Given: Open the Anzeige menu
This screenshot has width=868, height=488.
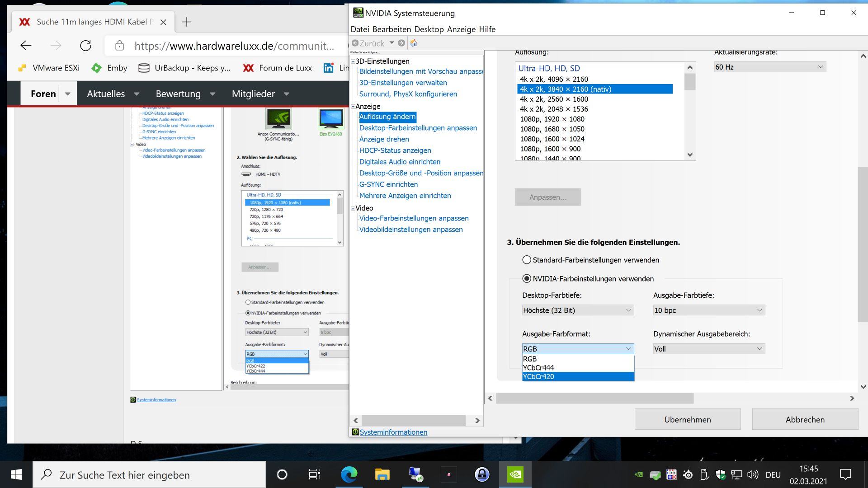Looking at the screenshot, I should (461, 29).
